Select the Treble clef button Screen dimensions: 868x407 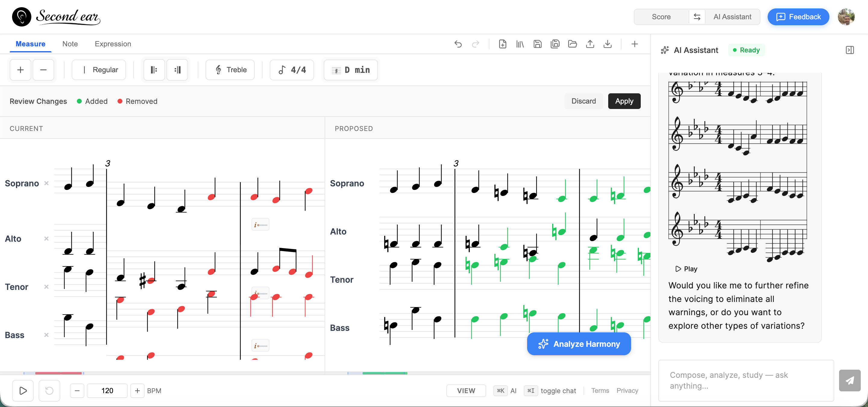pyautogui.click(x=230, y=70)
